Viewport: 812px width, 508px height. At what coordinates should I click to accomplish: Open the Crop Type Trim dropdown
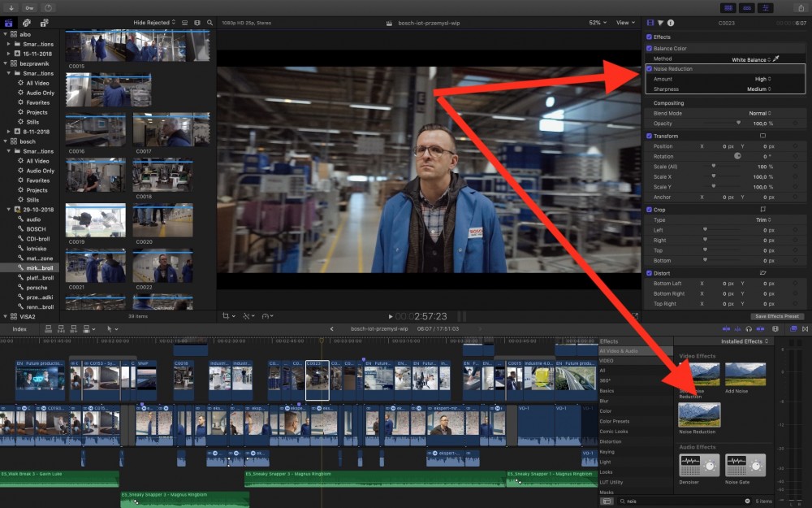(x=763, y=219)
